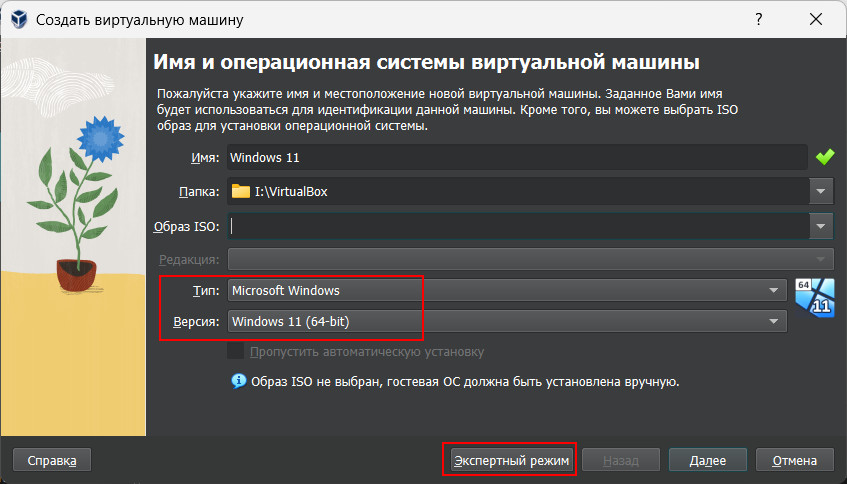Expand the Образ ISO dropdown arrow
The width and height of the screenshot is (847, 484).
[x=821, y=226]
